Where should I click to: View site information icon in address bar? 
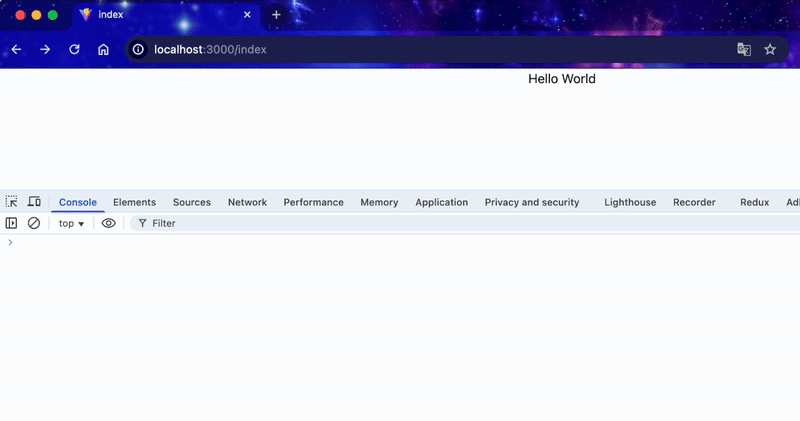coord(138,49)
